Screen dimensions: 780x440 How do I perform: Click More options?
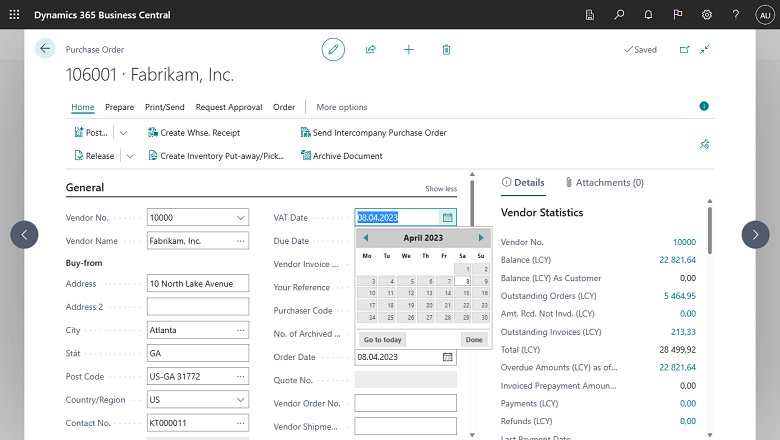point(342,107)
